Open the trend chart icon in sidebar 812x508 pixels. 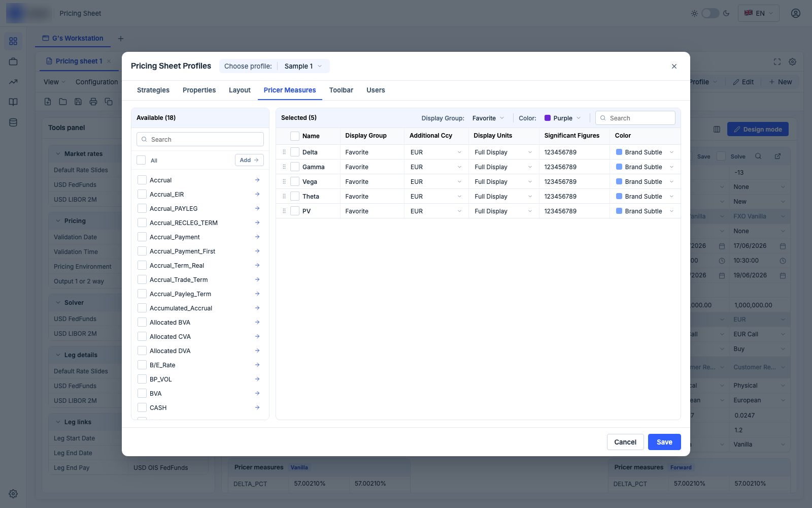(13, 82)
